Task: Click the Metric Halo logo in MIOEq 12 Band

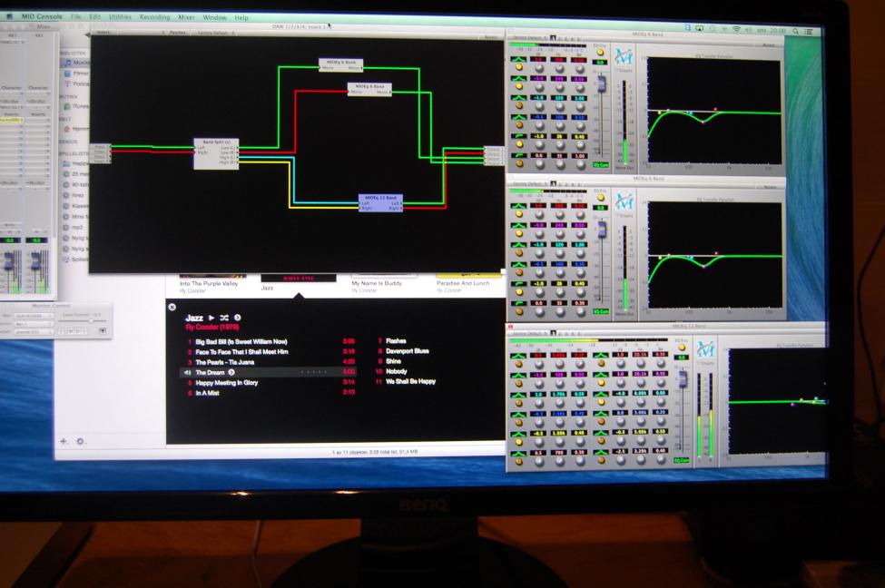Action: tap(706, 349)
